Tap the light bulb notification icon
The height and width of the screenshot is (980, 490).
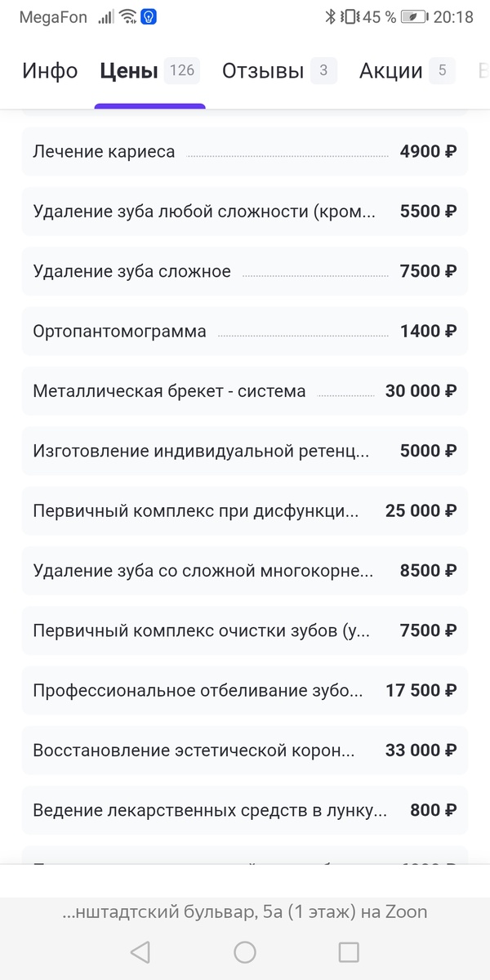149,16
